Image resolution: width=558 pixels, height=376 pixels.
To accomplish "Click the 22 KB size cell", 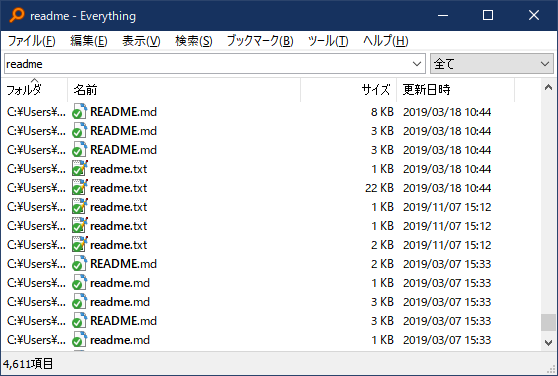I will (379, 187).
